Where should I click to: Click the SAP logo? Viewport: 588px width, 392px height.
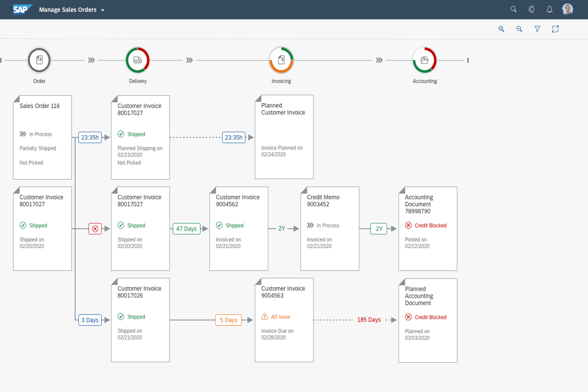pos(21,10)
